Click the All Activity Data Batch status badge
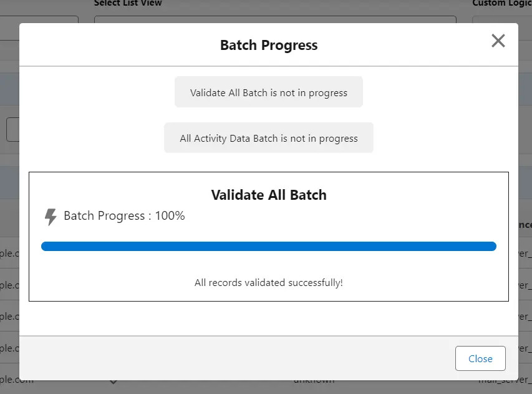This screenshot has height=394, width=532. click(268, 137)
